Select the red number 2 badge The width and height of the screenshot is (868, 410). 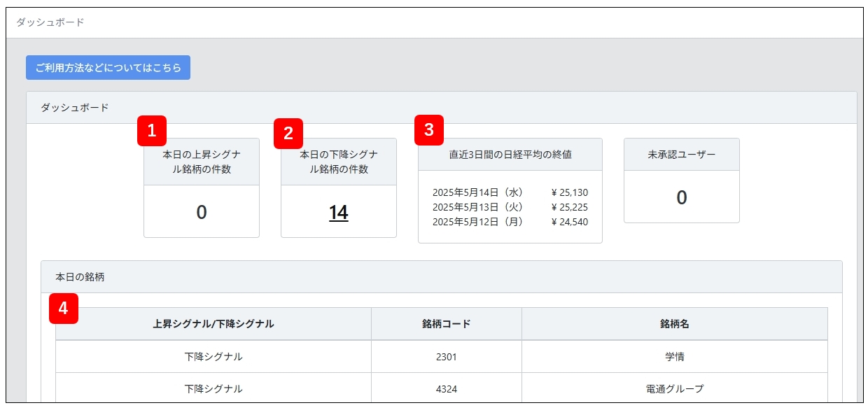click(288, 133)
